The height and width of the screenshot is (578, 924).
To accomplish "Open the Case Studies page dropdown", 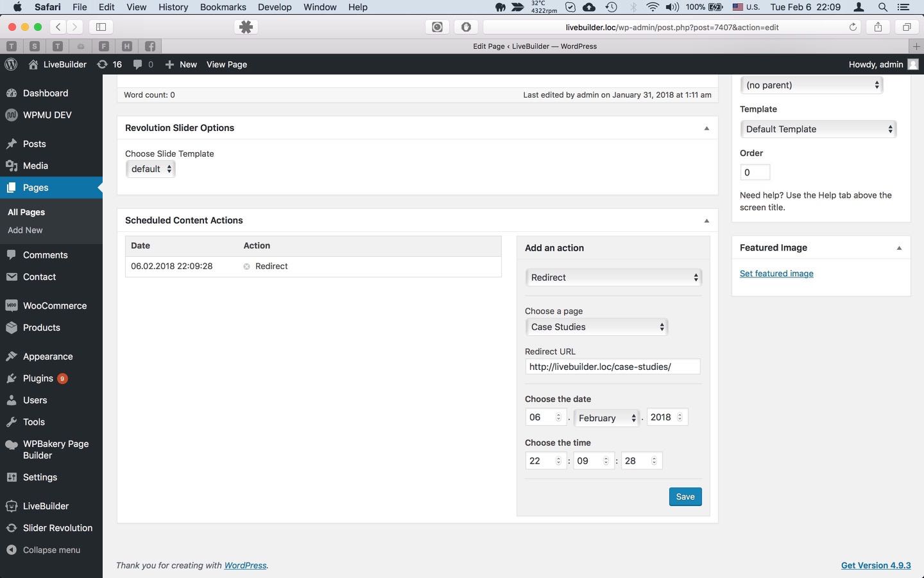I will point(596,327).
